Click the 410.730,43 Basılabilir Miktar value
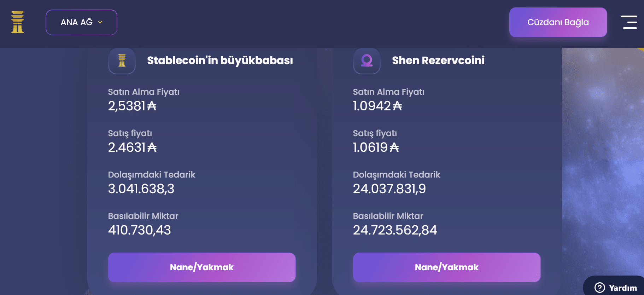The image size is (644, 295). click(139, 230)
